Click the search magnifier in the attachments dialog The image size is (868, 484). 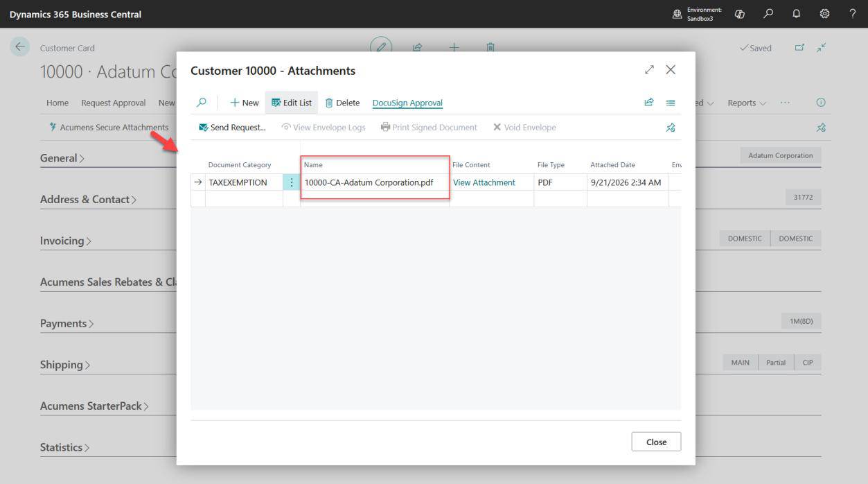(202, 103)
